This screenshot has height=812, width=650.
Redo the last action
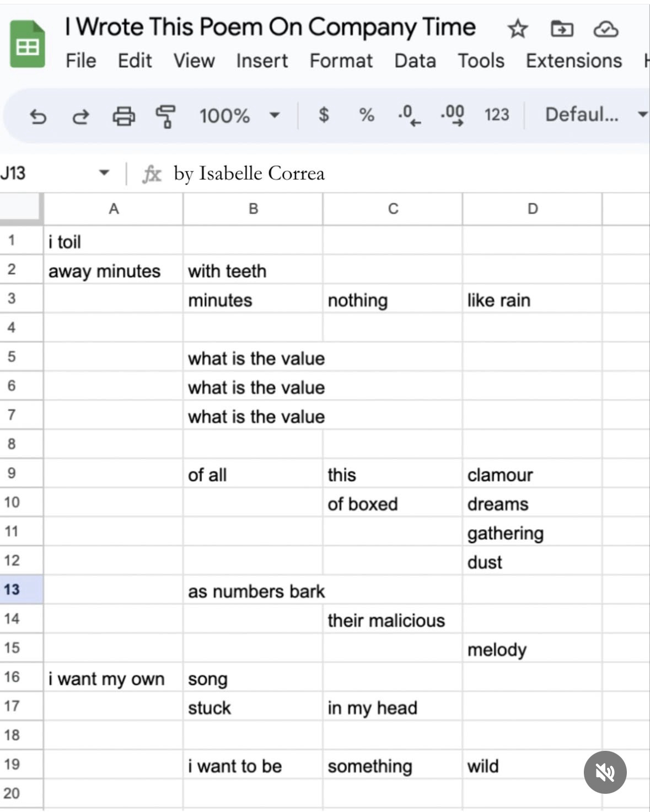(80, 116)
